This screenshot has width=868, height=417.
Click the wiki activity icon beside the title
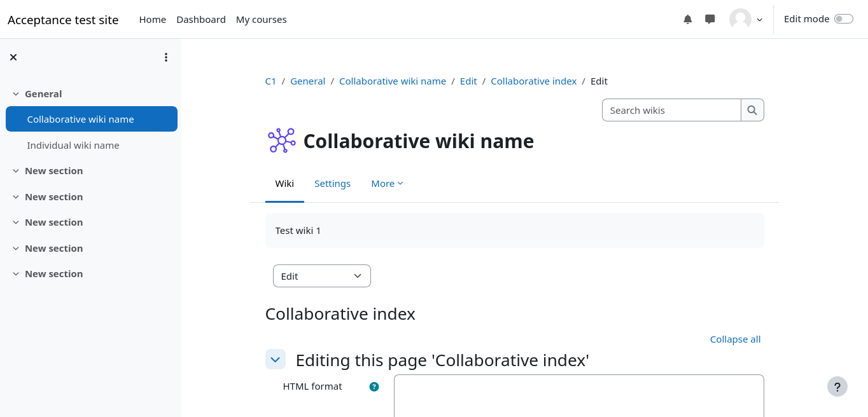tap(281, 140)
